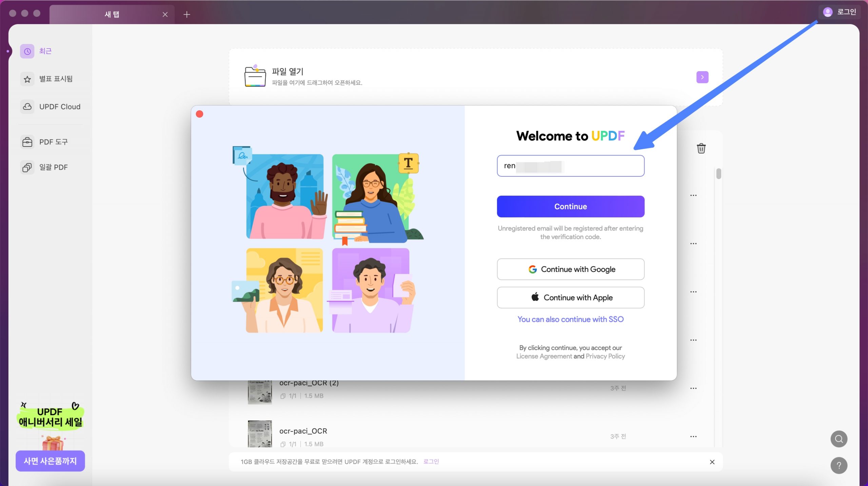Click the PDF 도구 sidebar label
868x486 pixels.
coord(54,142)
